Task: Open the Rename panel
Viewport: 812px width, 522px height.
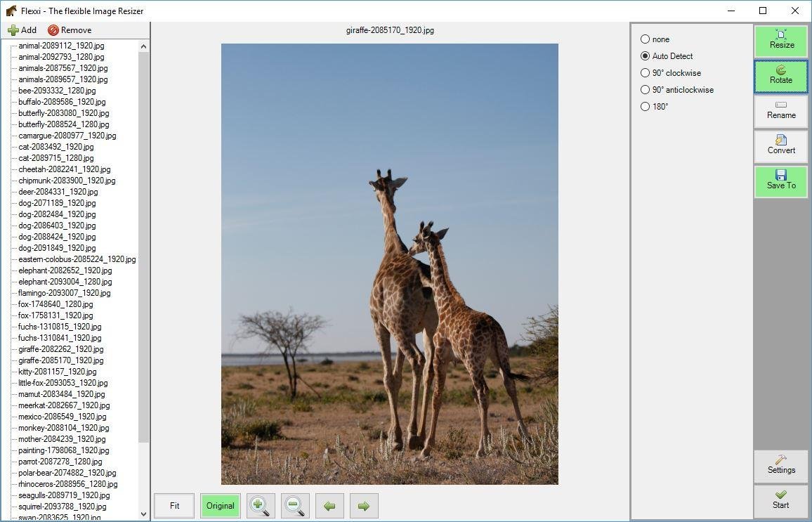Action: [x=781, y=111]
